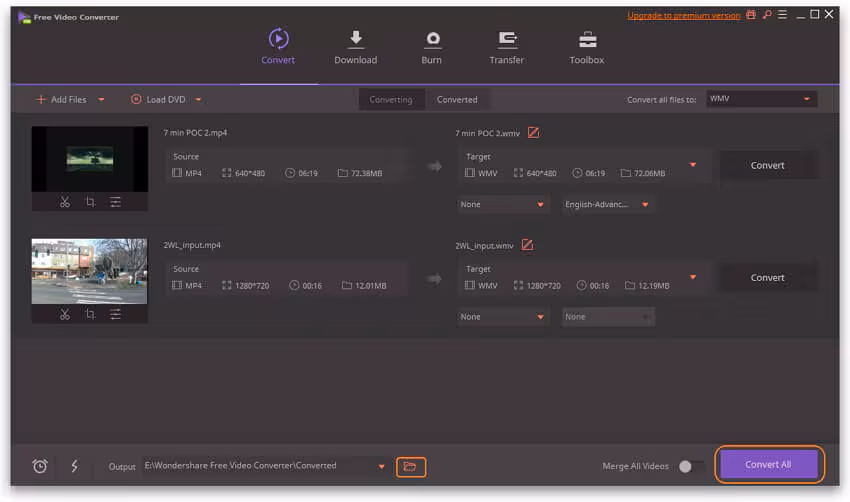
Task: Click the Free Video Converter app logo
Action: [24, 17]
